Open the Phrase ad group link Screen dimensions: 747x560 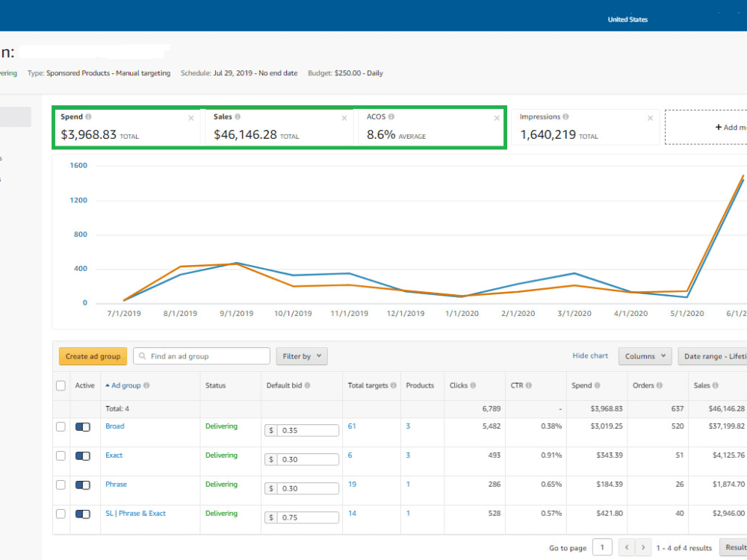pyautogui.click(x=117, y=485)
